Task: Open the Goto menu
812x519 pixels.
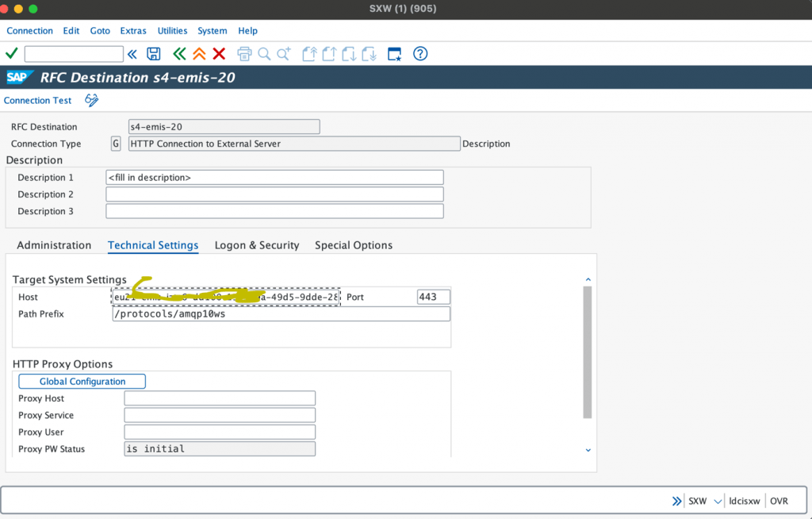Action: 100,31
